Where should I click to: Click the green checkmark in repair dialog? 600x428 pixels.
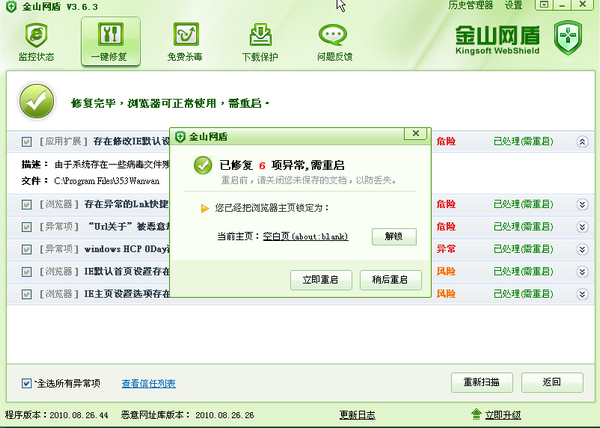(203, 165)
